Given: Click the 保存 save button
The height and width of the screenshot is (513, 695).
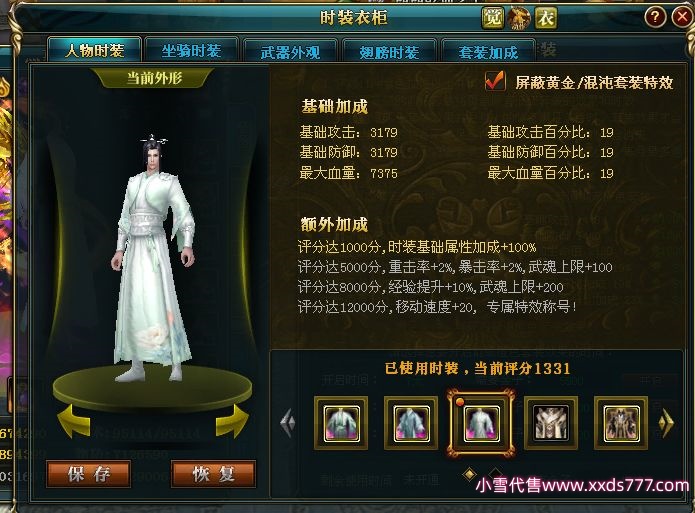Looking at the screenshot, I should click(x=88, y=474).
